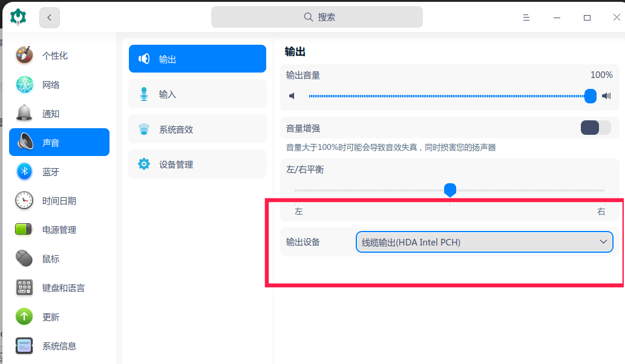625x364 pixels.
Task: Go back with the back arrow button
Action: (50, 18)
